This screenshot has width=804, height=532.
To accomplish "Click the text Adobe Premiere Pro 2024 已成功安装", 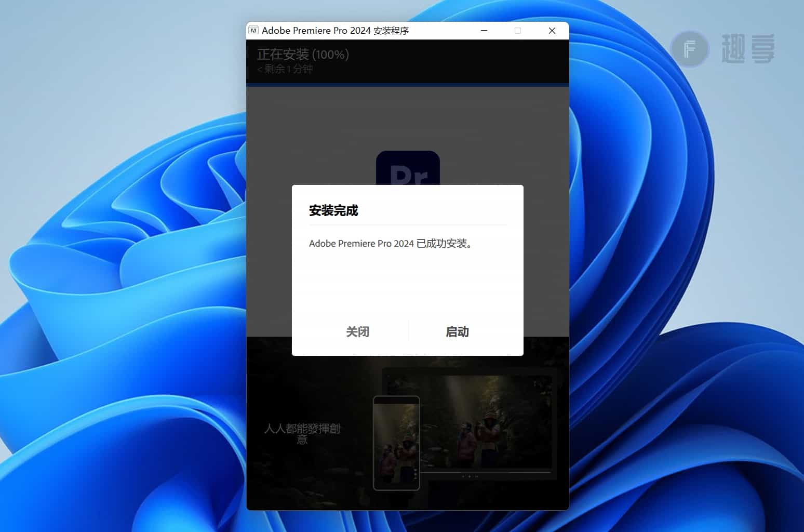I will (390, 243).
